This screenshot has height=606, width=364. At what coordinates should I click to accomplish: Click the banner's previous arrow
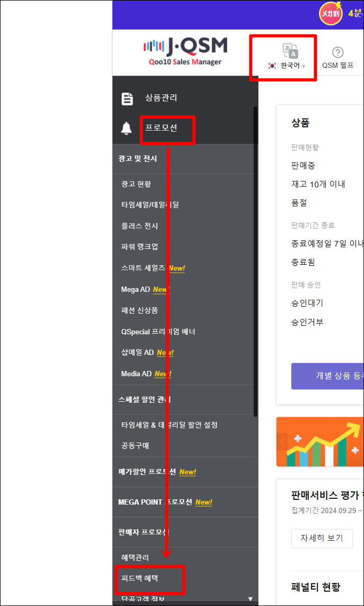tap(282, 441)
